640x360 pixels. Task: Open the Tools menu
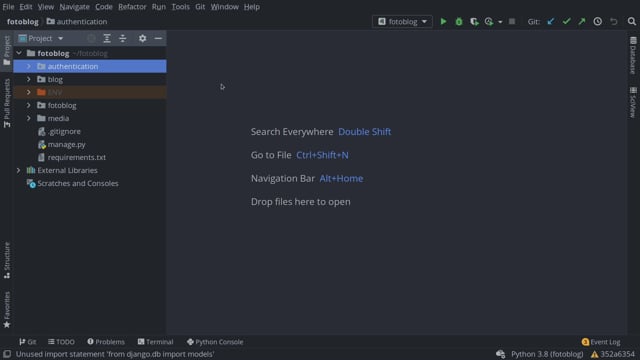pyautogui.click(x=180, y=7)
